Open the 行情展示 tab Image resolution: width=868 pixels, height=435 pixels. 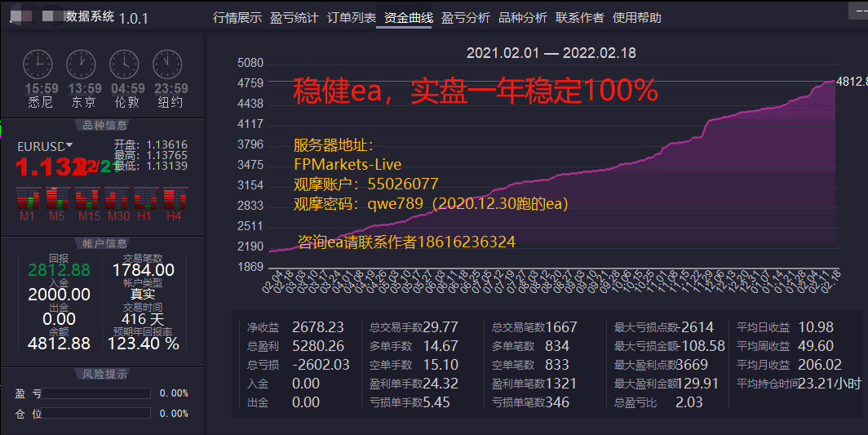(x=237, y=17)
